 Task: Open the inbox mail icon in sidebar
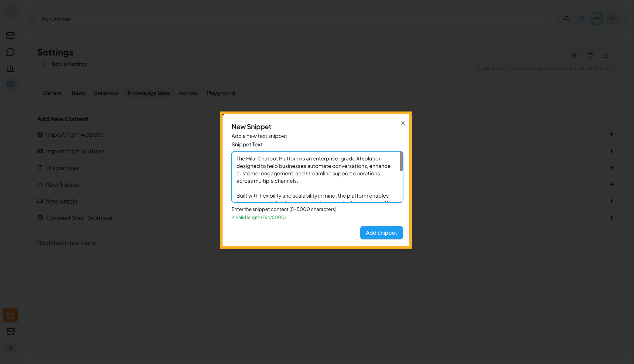[10, 36]
